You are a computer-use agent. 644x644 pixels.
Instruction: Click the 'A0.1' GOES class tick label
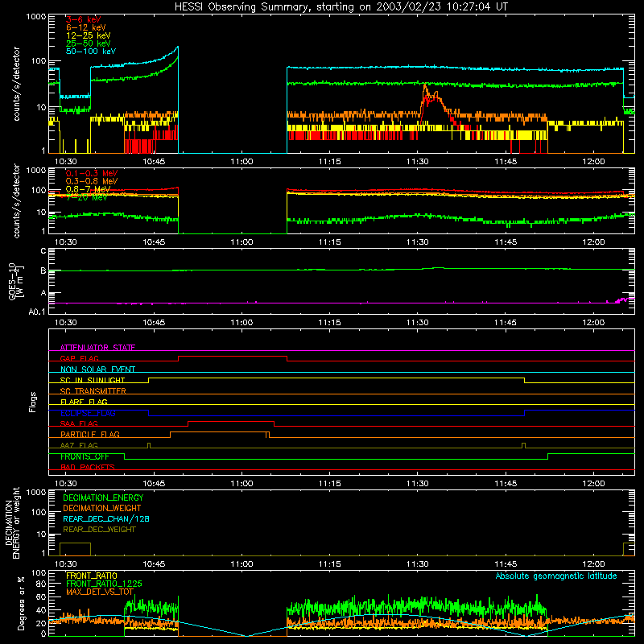[37, 312]
